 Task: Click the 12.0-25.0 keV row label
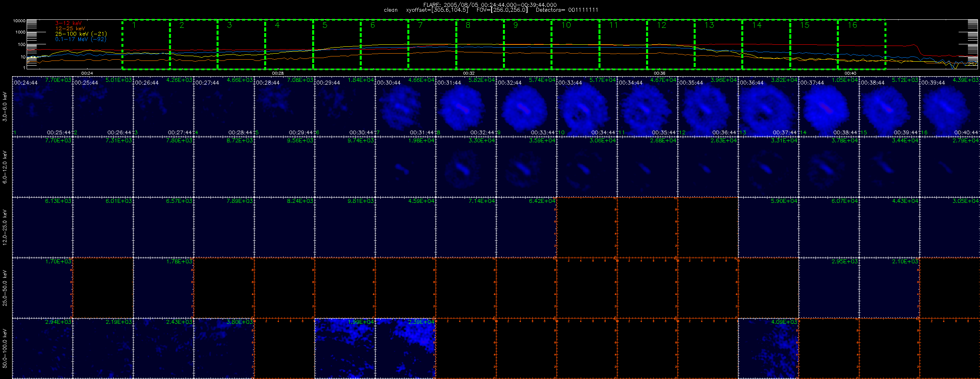point(5,227)
